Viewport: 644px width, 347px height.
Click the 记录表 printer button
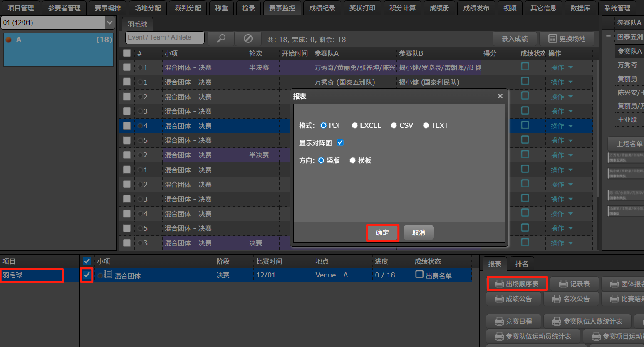pyautogui.click(x=575, y=284)
